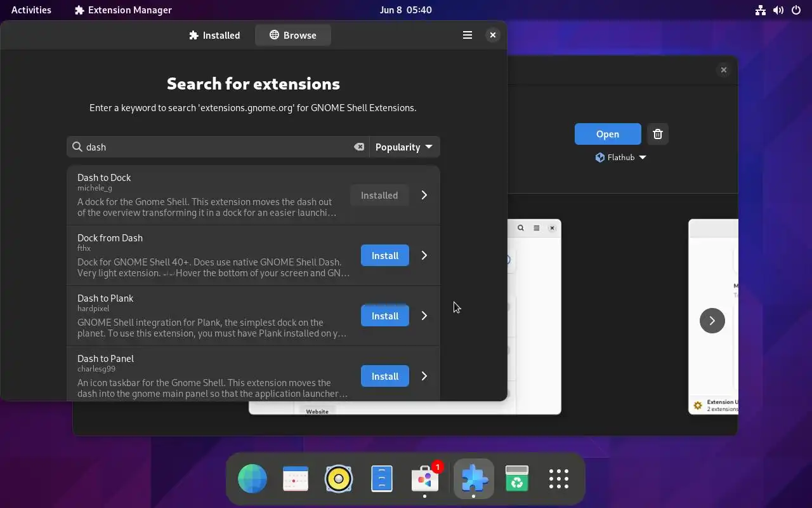The height and width of the screenshot is (508, 812).
Task: Install the Dock from Dash extension
Action: point(385,255)
